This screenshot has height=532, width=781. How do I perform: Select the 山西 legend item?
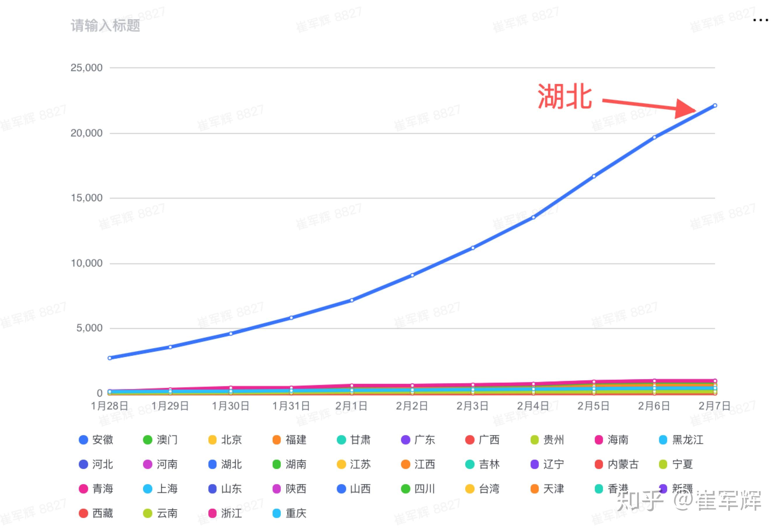point(353,489)
